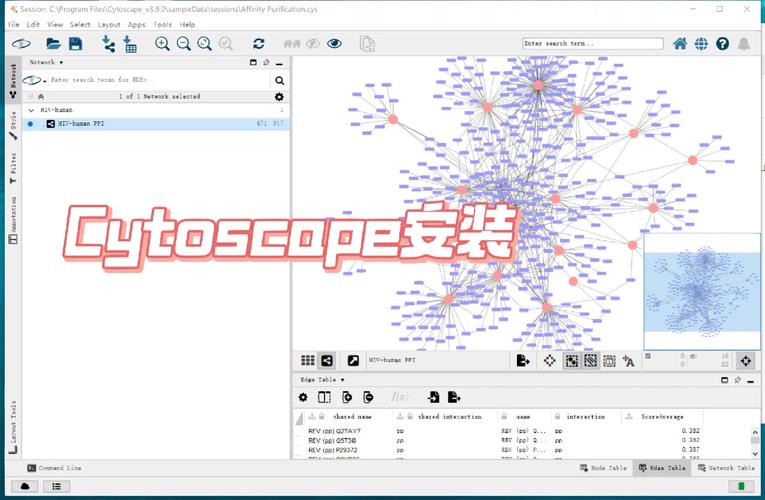
Task: Switch to the Edge Table tab
Action: pos(662,468)
